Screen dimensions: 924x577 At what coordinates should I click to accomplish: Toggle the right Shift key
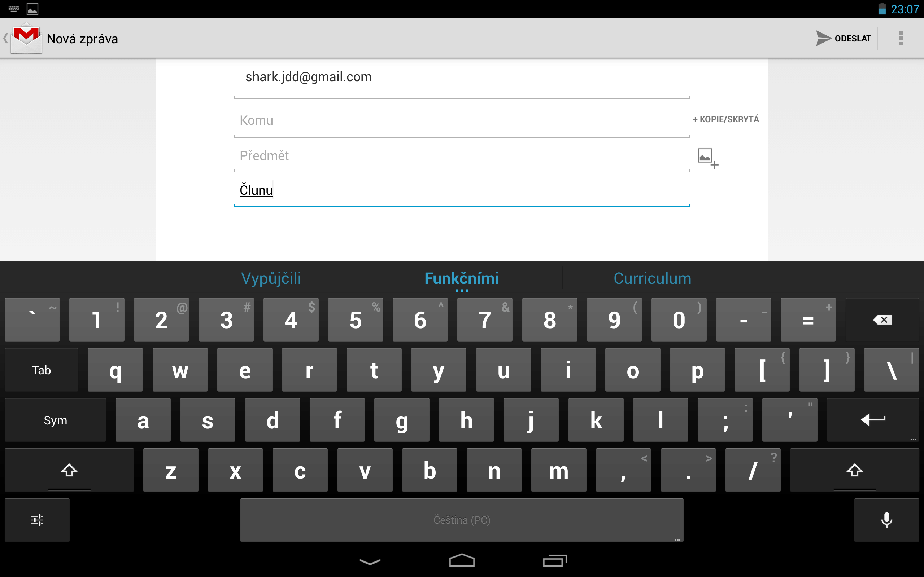click(x=854, y=470)
